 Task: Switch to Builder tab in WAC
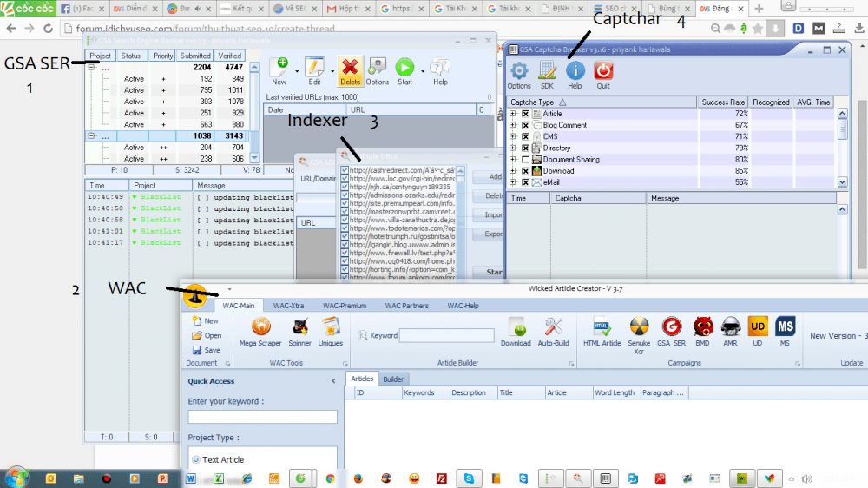(x=393, y=379)
